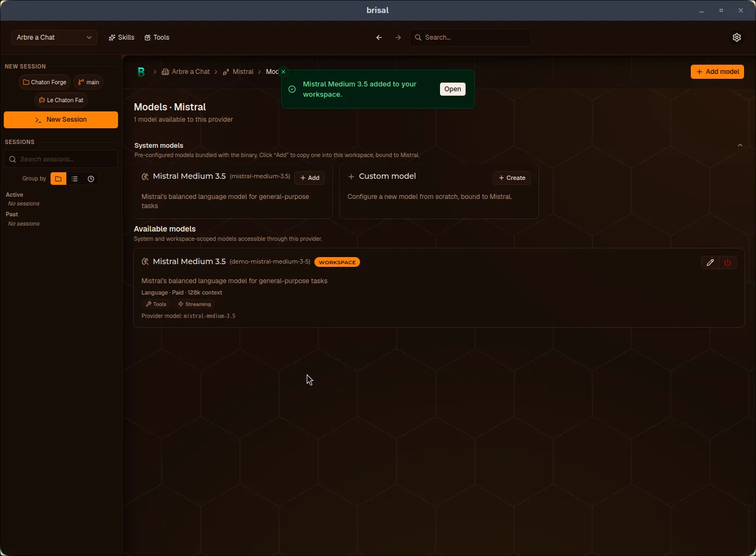Click the Custom model card title
Viewport: 756px width, 556px height.
[x=387, y=176]
